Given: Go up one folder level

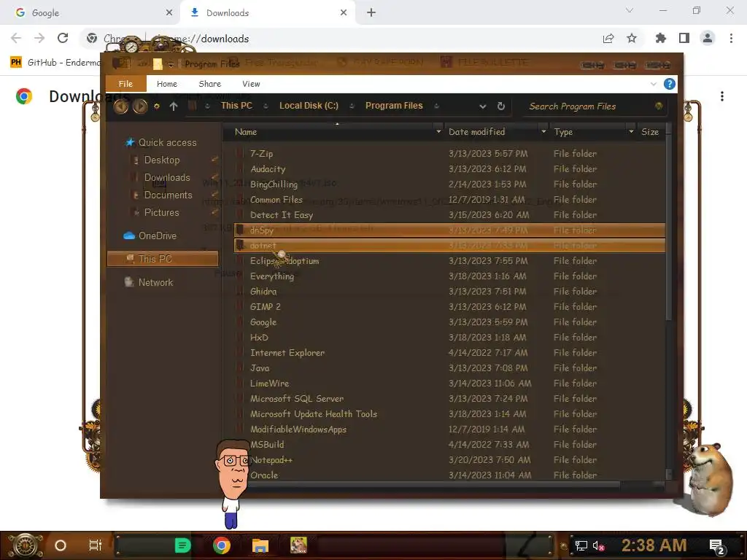Looking at the screenshot, I should pos(174,106).
